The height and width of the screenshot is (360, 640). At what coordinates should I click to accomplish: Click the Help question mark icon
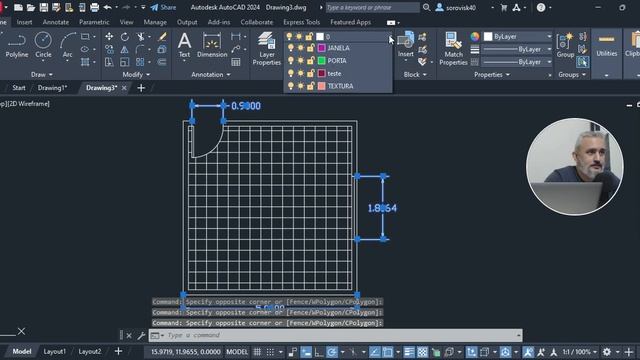point(541,7)
